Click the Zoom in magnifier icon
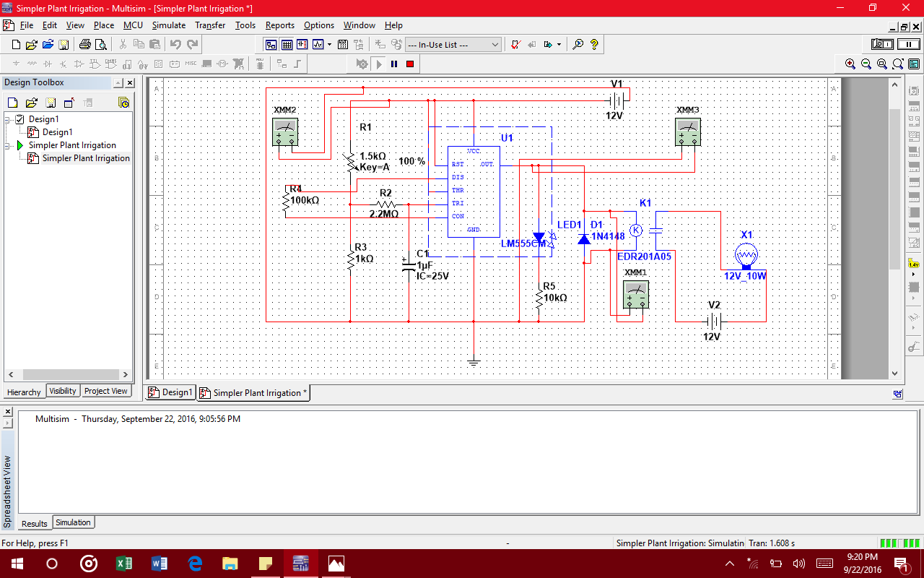Viewport: 924px width, 578px height. pyautogui.click(x=850, y=64)
